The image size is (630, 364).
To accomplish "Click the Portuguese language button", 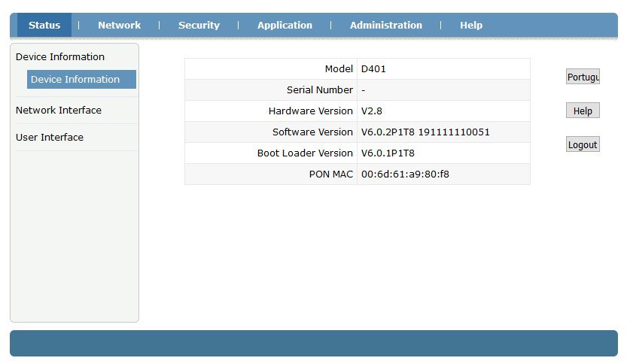I will (583, 77).
